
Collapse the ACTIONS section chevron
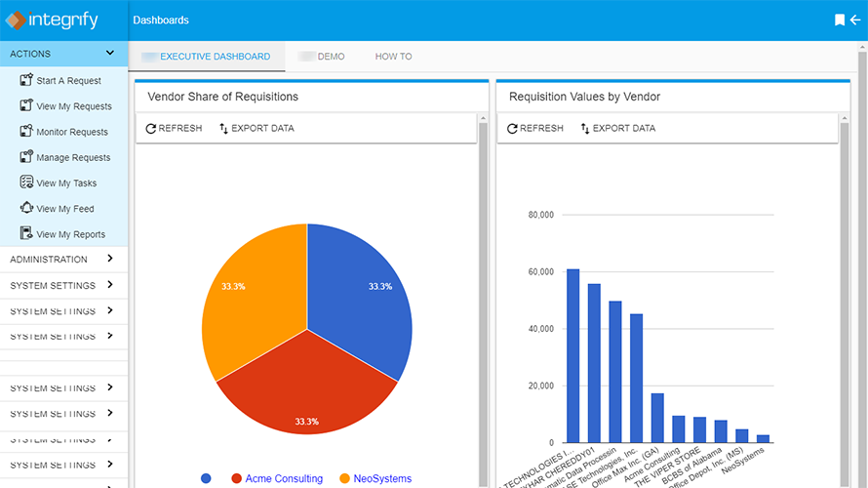109,53
